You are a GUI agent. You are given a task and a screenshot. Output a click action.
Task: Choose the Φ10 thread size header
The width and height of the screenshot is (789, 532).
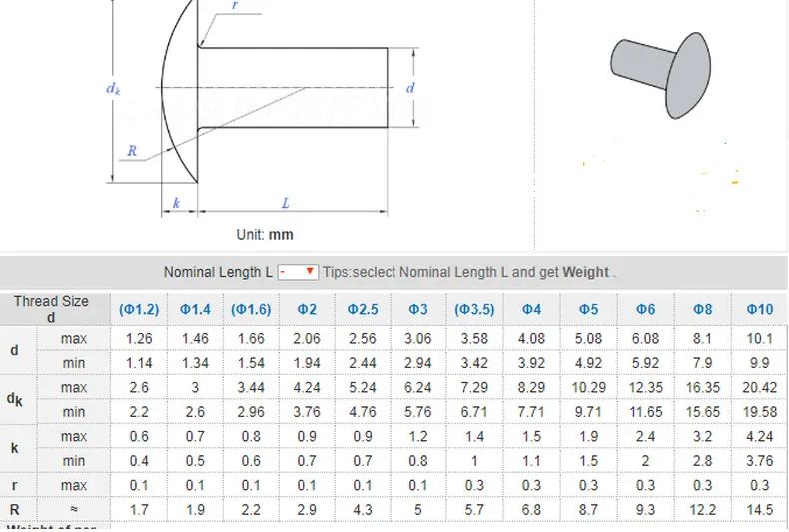pos(760,309)
